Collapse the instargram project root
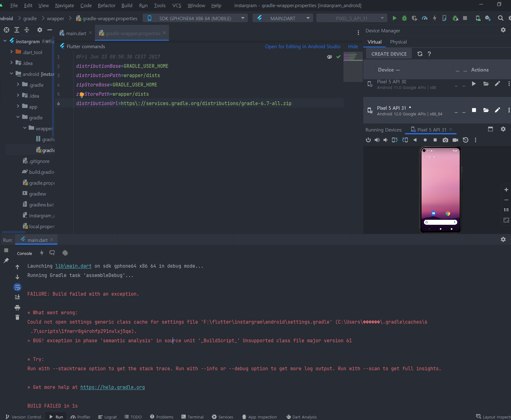 pyautogui.click(x=5, y=41)
